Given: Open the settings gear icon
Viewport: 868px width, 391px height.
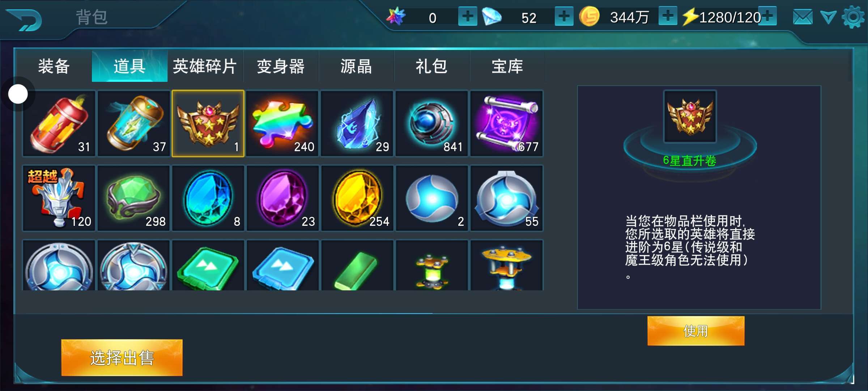Looking at the screenshot, I should 853,17.
